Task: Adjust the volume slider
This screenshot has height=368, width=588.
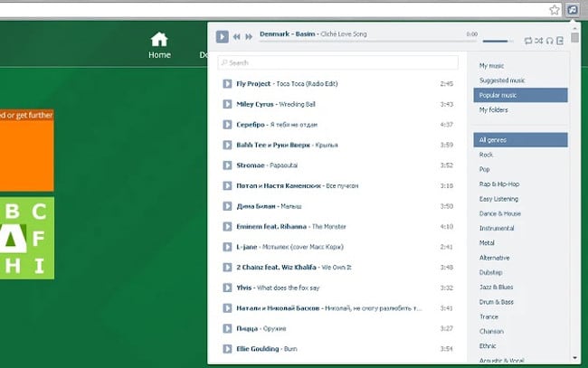Action: pos(497,41)
